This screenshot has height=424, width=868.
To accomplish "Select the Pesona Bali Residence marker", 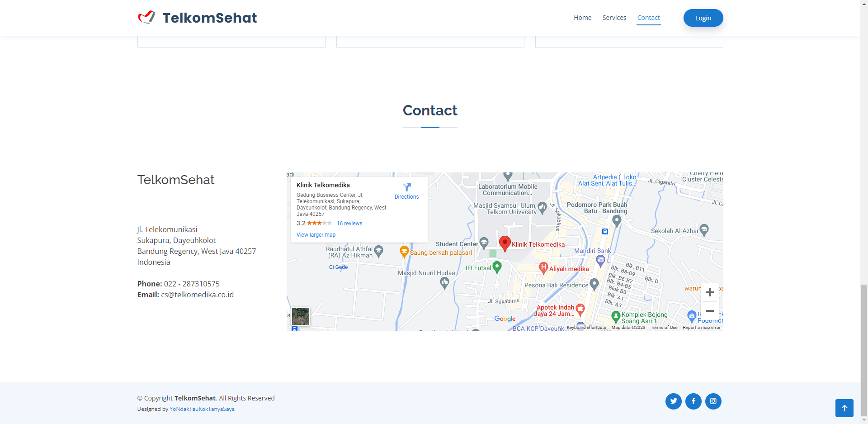I will 594,284.
